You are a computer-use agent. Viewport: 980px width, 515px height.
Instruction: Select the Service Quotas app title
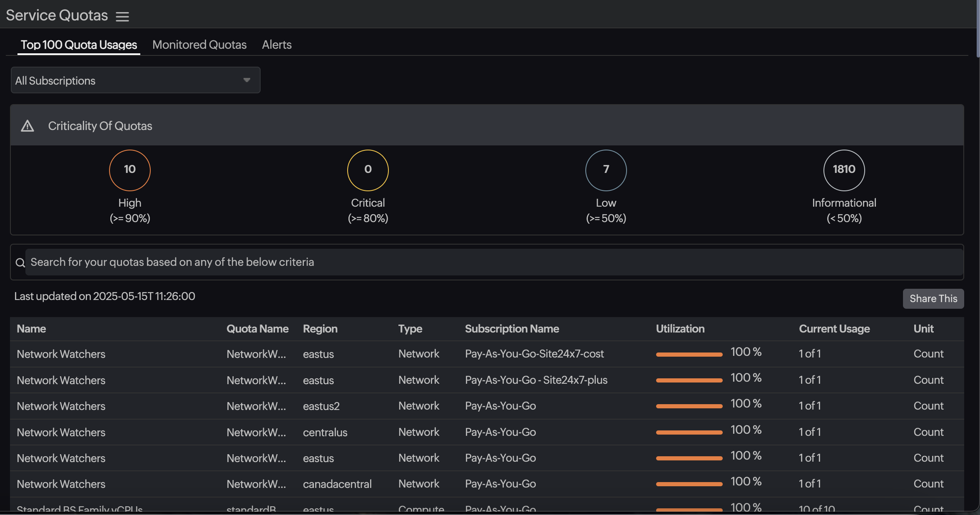(57, 15)
